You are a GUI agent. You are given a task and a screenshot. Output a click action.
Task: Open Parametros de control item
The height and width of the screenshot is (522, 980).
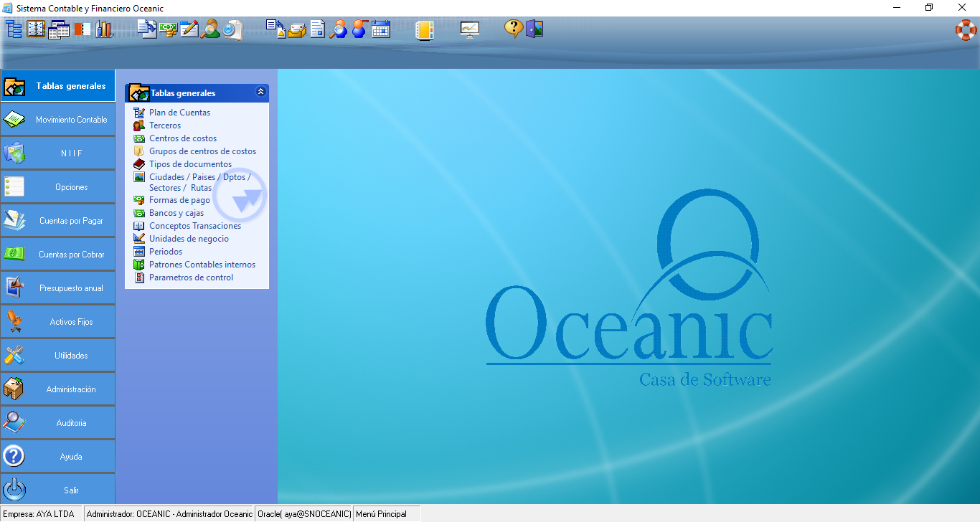click(191, 277)
